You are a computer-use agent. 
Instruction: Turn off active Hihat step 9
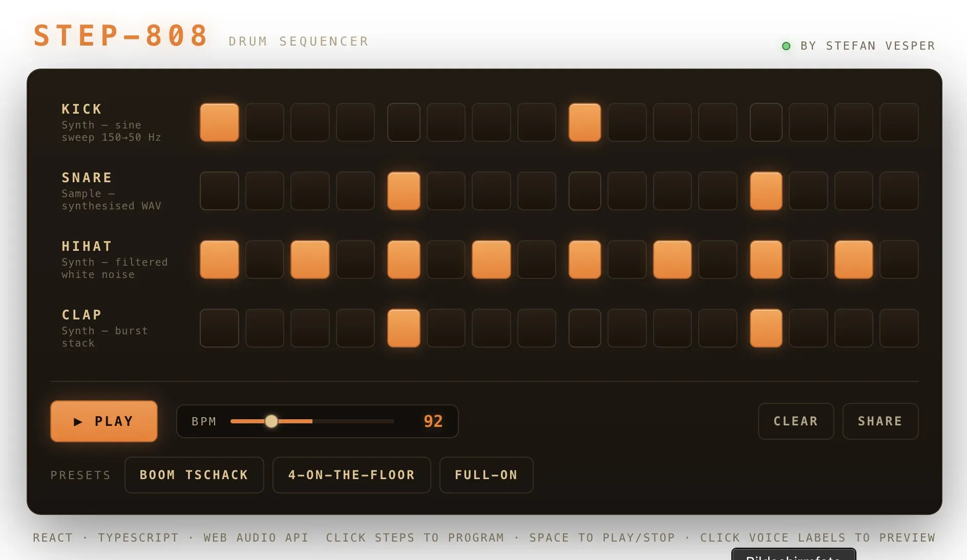(x=585, y=260)
